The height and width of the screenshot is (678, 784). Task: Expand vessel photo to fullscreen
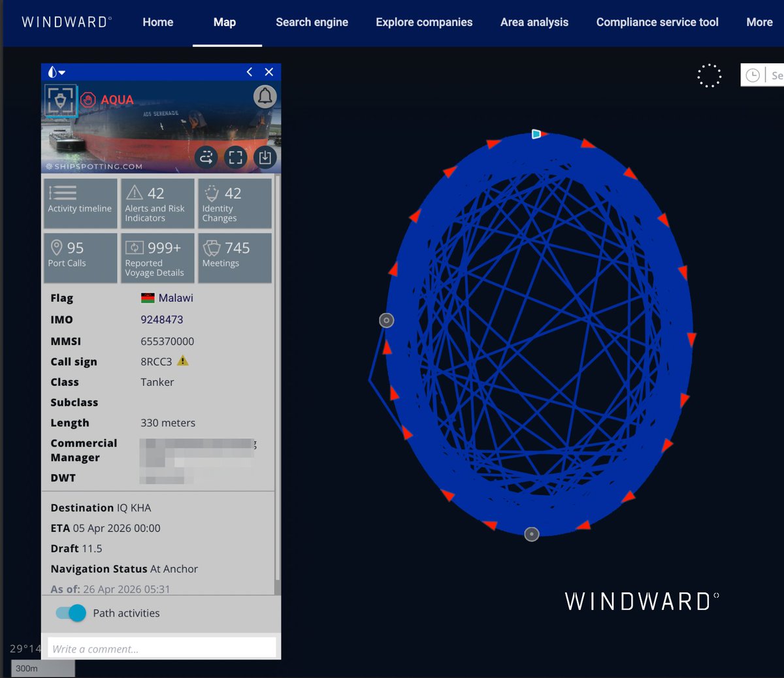(236, 157)
